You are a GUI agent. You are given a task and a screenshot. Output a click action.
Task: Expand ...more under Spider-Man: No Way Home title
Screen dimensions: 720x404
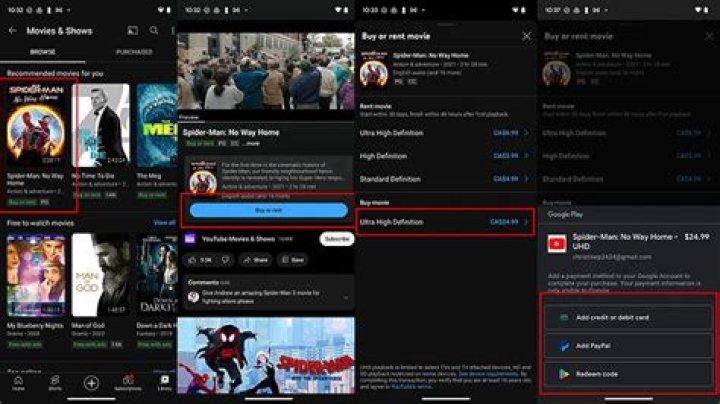tap(252, 144)
